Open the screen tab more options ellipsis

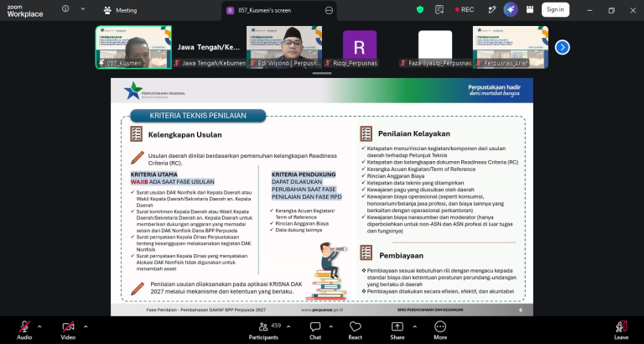[x=329, y=11]
